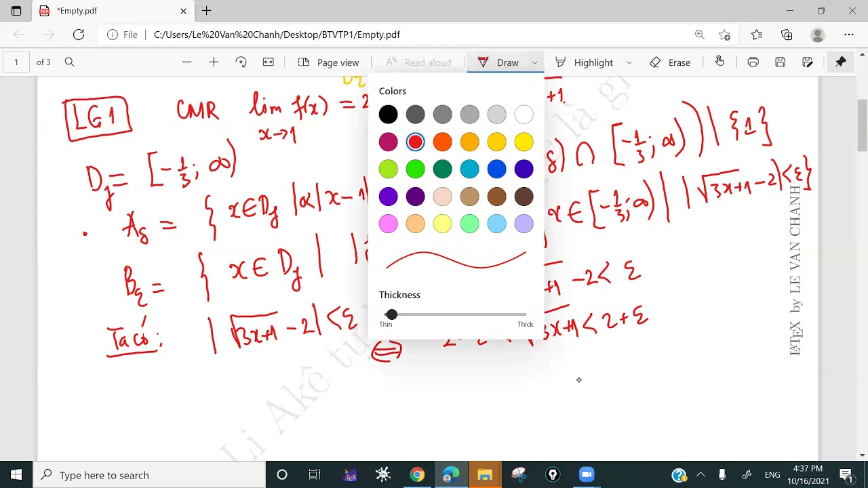Search within the PDF document

(69, 62)
